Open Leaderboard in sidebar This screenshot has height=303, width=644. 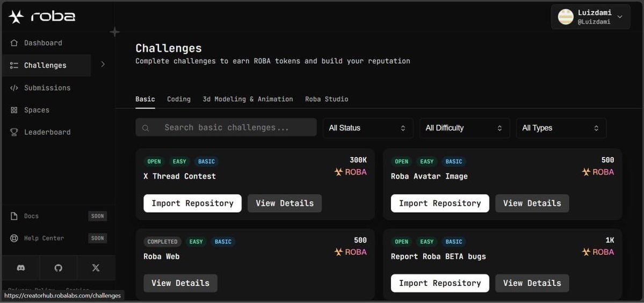pos(46,132)
